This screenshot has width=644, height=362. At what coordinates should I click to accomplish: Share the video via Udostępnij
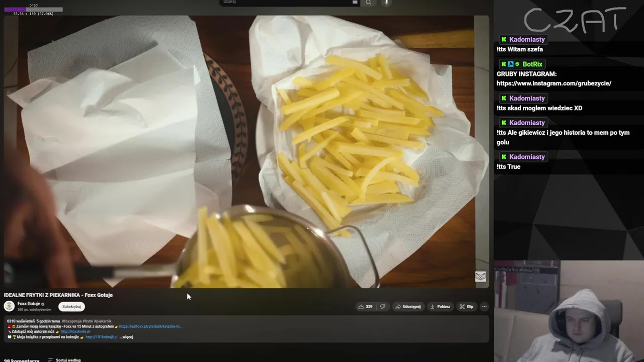pyautogui.click(x=408, y=307)
